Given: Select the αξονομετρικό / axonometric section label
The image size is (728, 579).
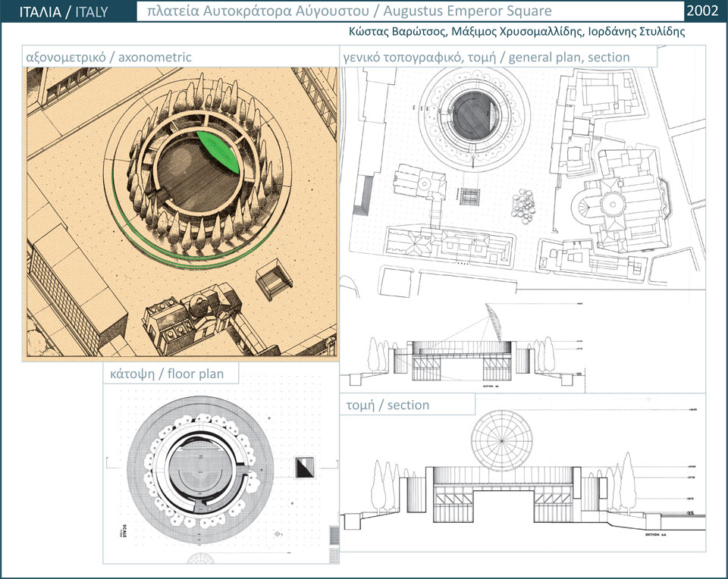Looking at the screenshot, I should click(x=108, y=57).
